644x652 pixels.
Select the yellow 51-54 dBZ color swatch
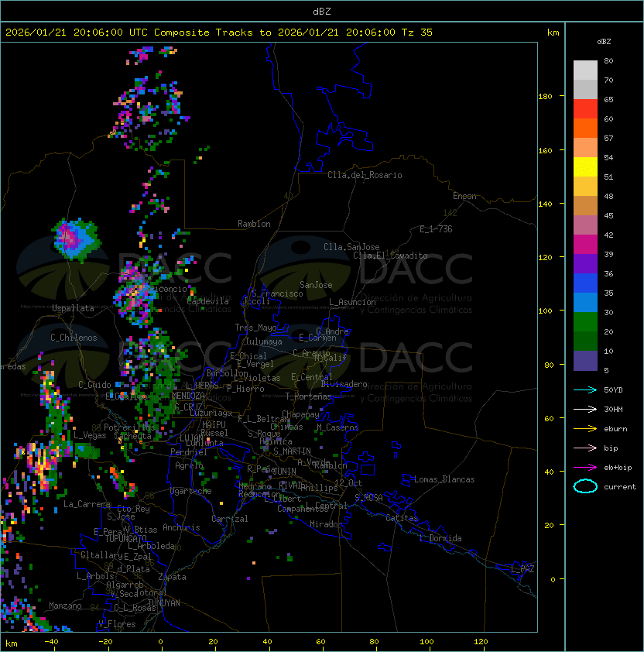(x=585, y=167)
